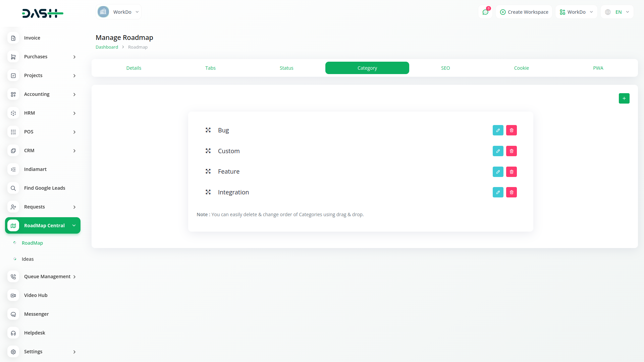
Task: Switch to the SEO tab
Action: (x=445, y=68)
